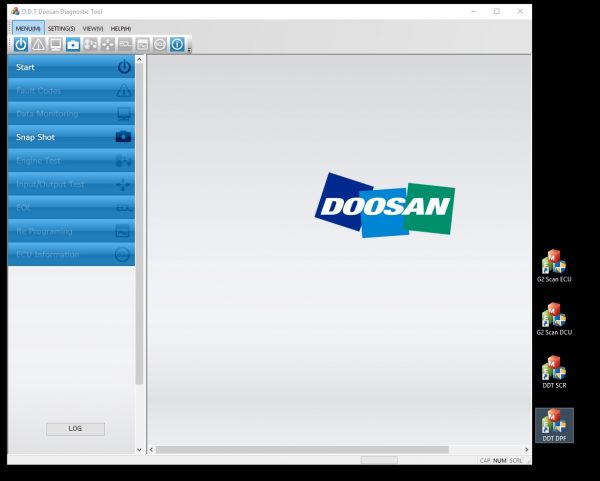Screen dimensions: 600x481
Task: Click the side panel vertical scrollbar thumb
Action: [x=139, y=224]
